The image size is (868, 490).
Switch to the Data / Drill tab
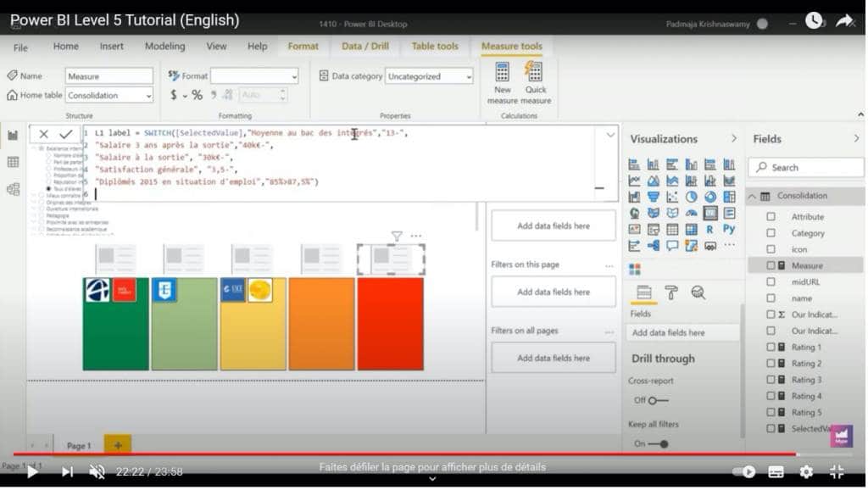tap(365, 47)
